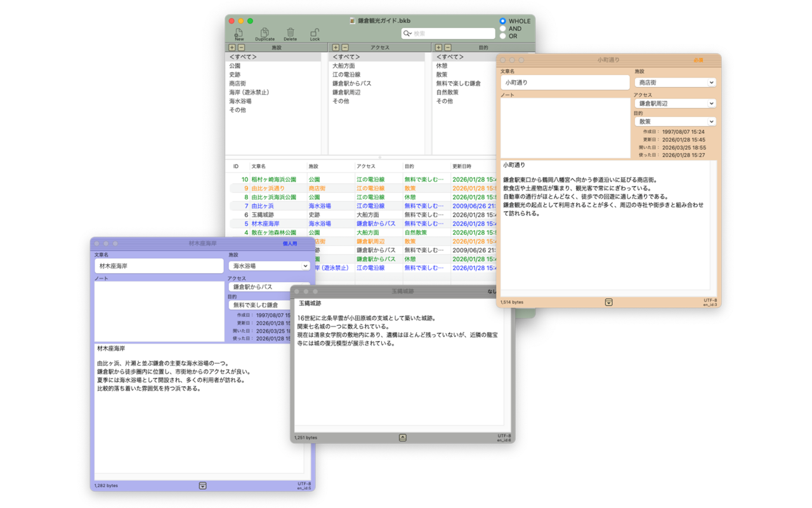Click the Duplicate toolbar icon
Image resolution: width=812 pixels, height=508 pixels.
(x=265, y=32)
